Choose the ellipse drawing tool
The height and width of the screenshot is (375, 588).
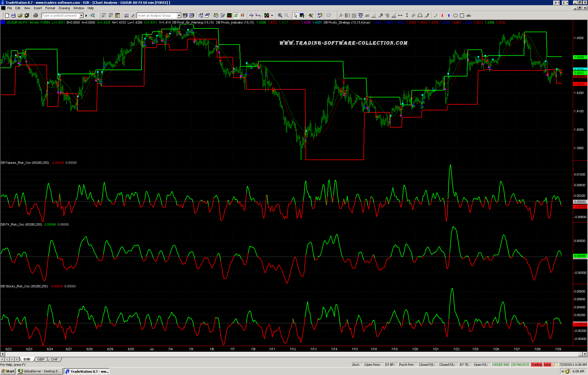tap(455, 16)
